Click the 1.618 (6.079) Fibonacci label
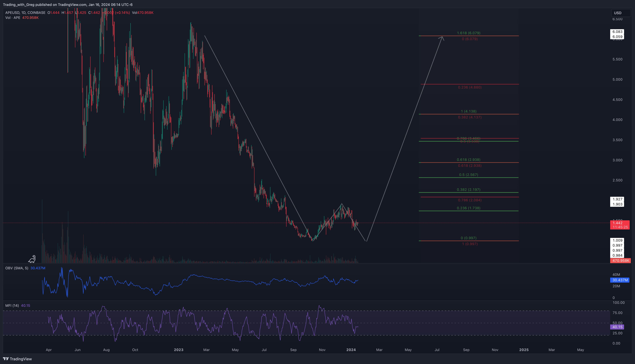635x364 pixels. click(469, 33)
